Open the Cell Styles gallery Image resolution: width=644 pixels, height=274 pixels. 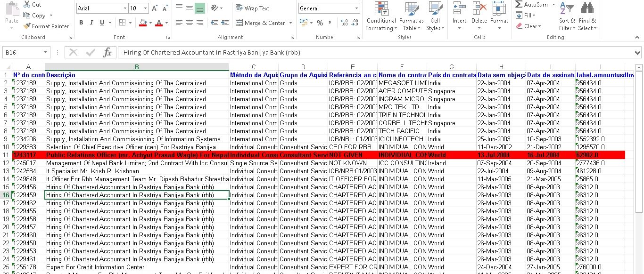click(x=435, y=16)
